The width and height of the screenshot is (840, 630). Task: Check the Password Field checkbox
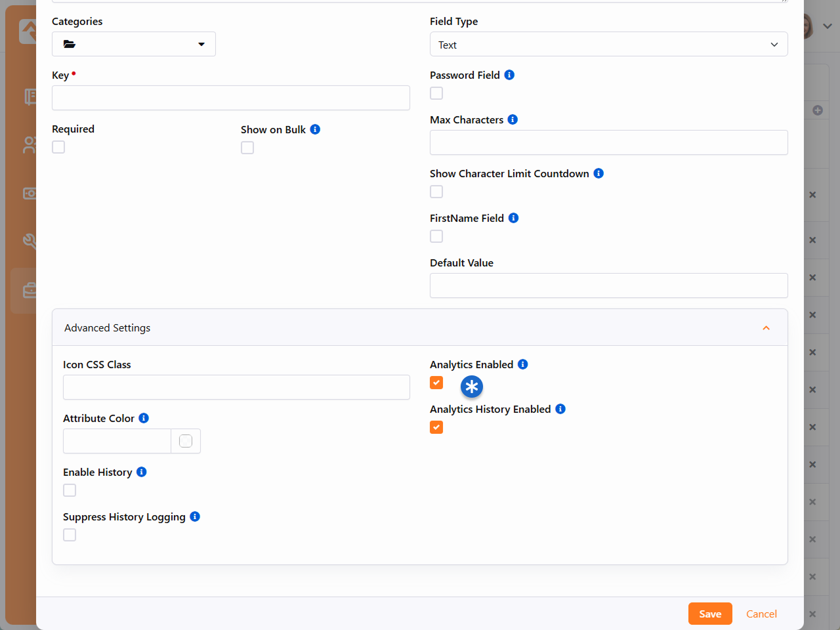click(436, 93)
